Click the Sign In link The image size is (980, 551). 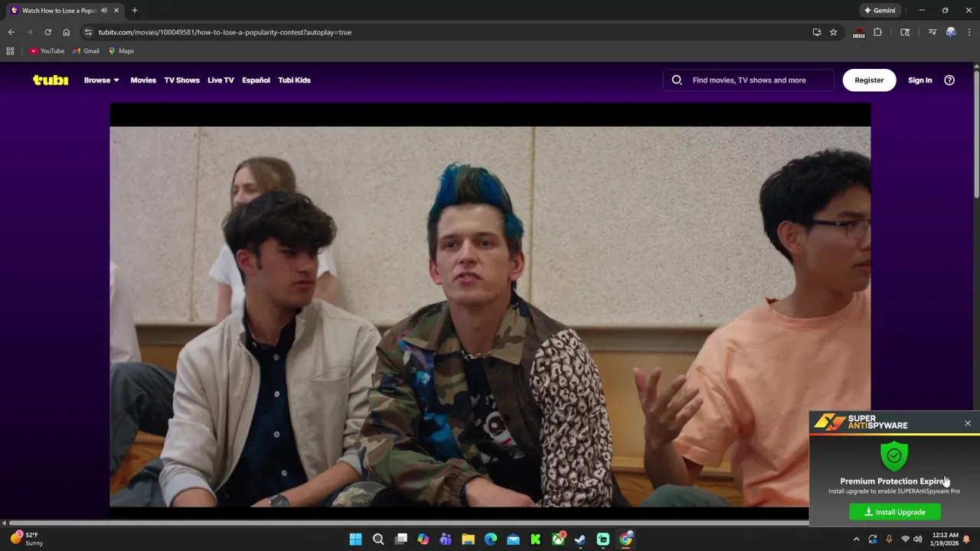[920, 80]
